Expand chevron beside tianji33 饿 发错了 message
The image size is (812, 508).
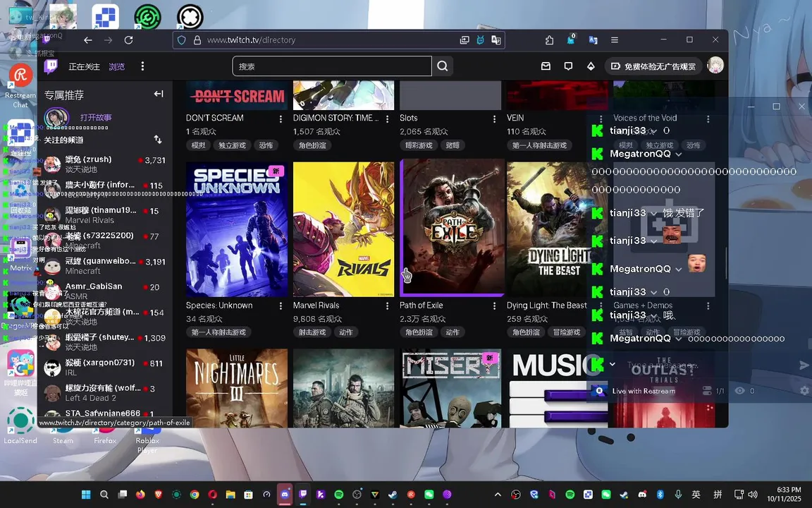[x=653, y=214]
